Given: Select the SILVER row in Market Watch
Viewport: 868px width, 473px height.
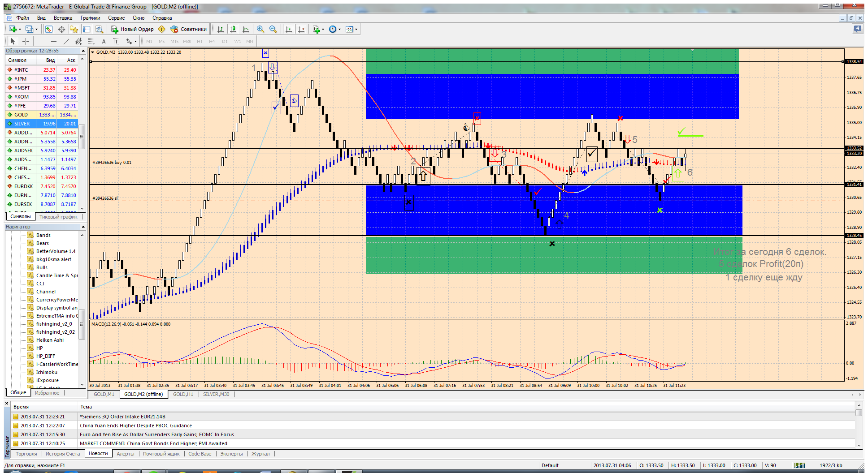Looking at the screenshot, I should (x=42, y=124).
